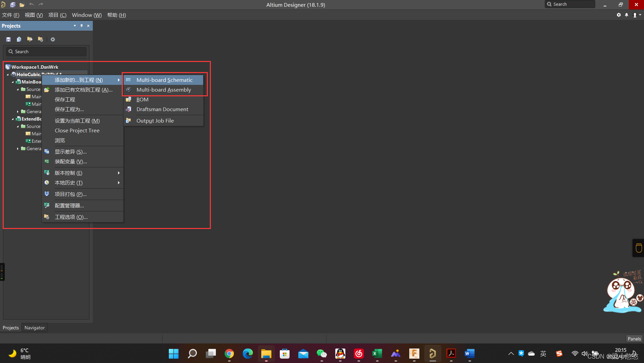Click the gear settings icon in Projects panel

(x=53, y=39)
